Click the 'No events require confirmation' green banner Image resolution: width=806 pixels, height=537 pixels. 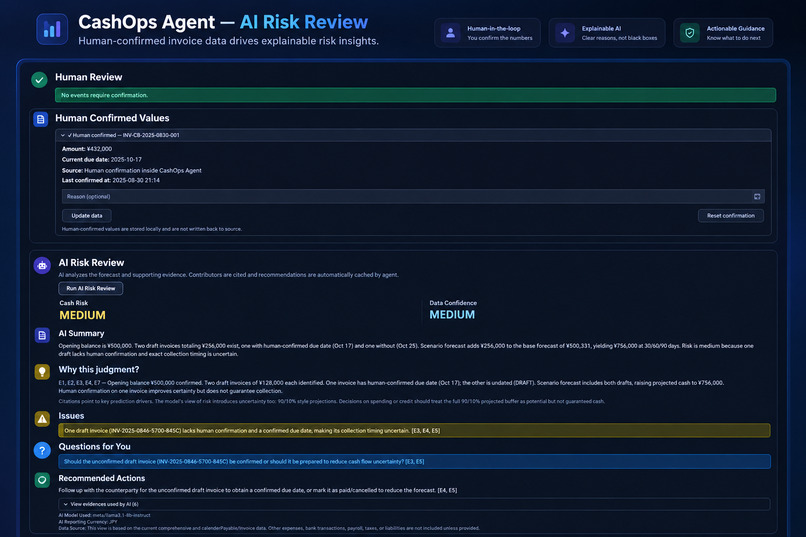pyautogui.click(x=415, y=95)
